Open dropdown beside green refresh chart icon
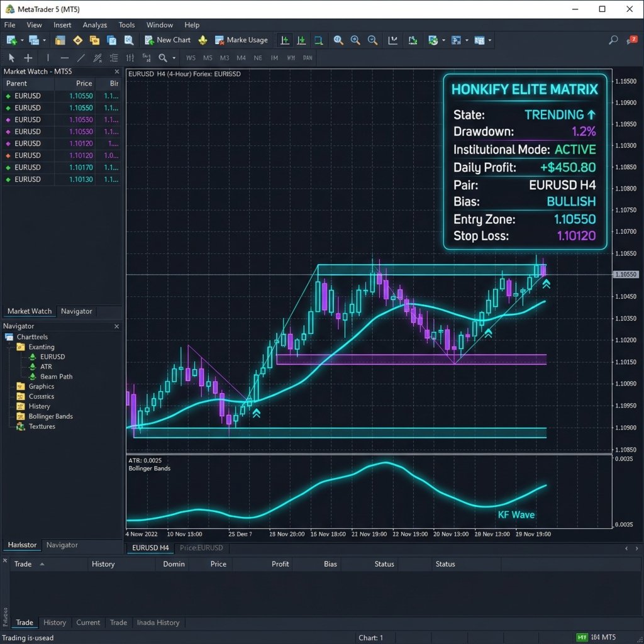Screen dimensions: 644x644 (443, 40)
